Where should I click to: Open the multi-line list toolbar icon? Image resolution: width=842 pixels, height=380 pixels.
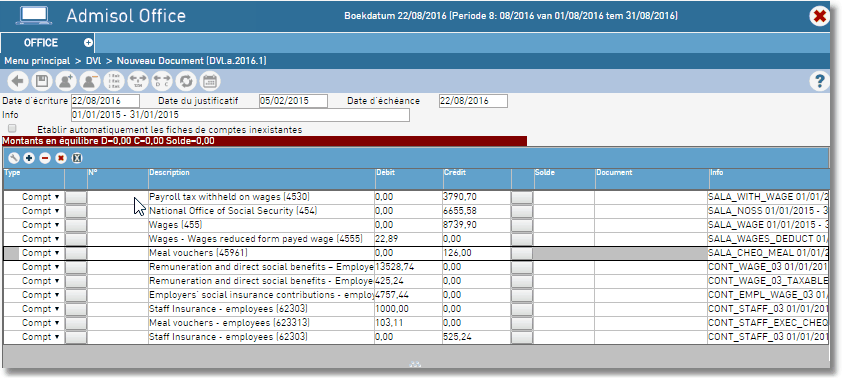tap(114, 82)
